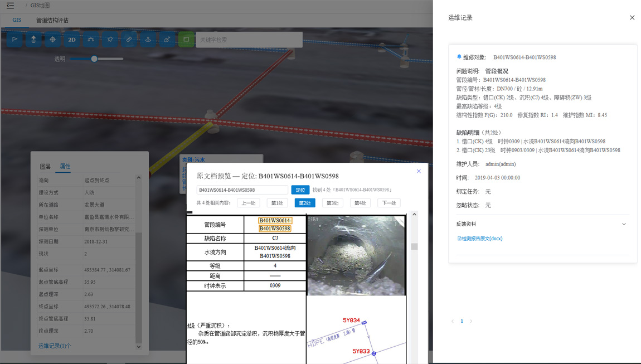The width and height of the screenshot is (641, 364).
Task: Select the 属性 tab
Action: (65, 166)
